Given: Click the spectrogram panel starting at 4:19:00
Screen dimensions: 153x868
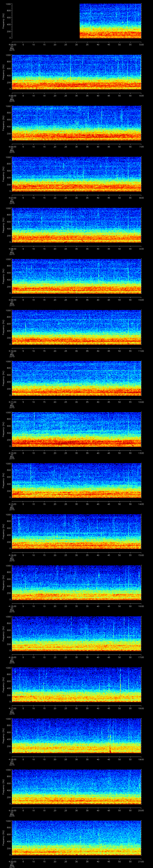Looking at the screenshot, I should click(77, 786).
